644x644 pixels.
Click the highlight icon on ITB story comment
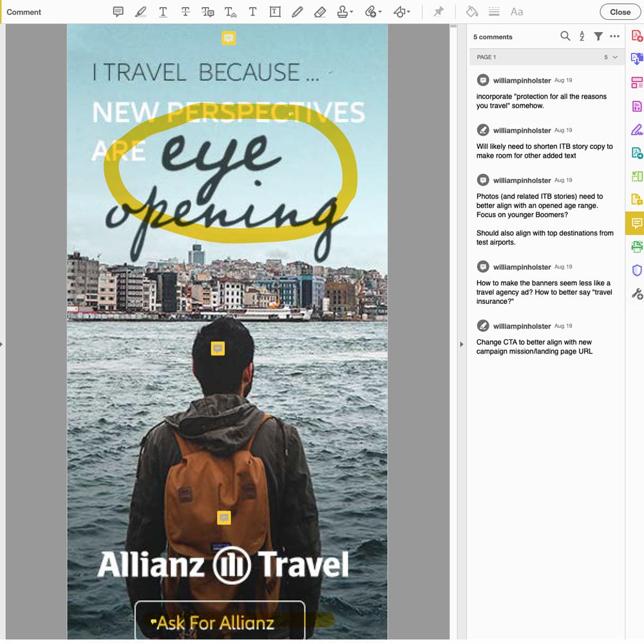[x=483, y=130]
